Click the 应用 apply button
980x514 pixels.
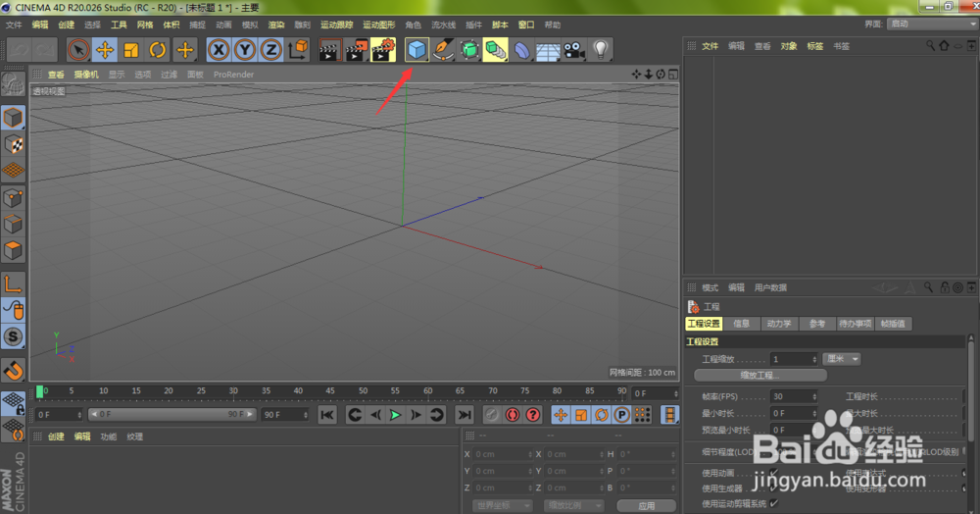(646, 505)
